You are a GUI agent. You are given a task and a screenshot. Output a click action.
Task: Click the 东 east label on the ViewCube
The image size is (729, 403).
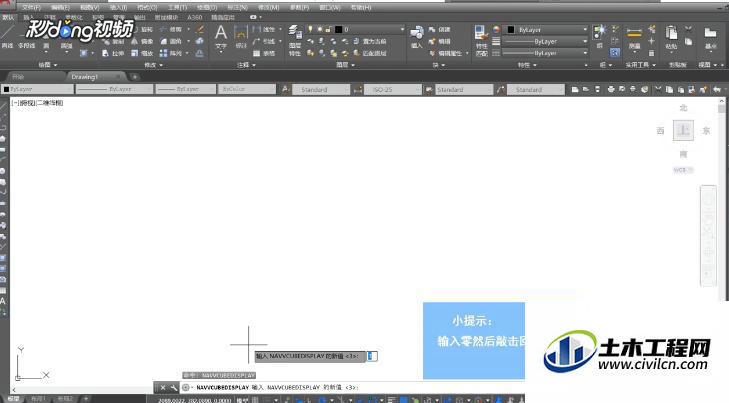pos(706,131)
